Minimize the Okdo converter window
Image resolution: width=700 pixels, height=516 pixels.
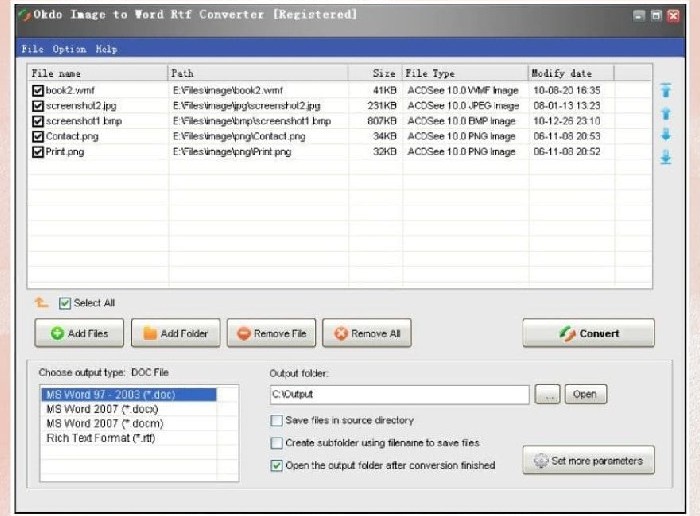tap(639, 16)
